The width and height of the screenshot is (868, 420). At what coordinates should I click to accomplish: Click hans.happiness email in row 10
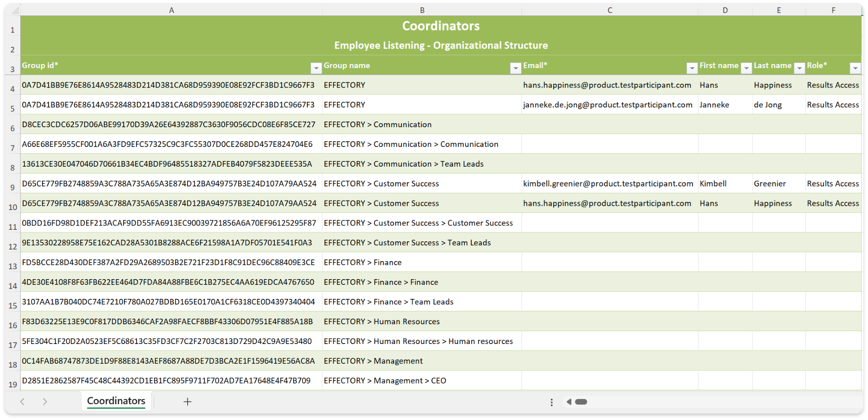point(610,203)
